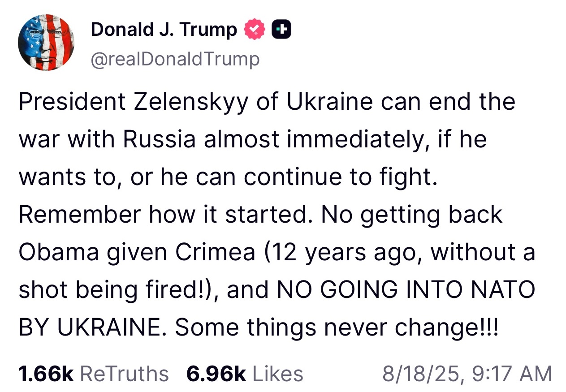Viewport: 566px width, 392px height.
Task: Open the Donald J. Trump display name
Action: point(164,30)
